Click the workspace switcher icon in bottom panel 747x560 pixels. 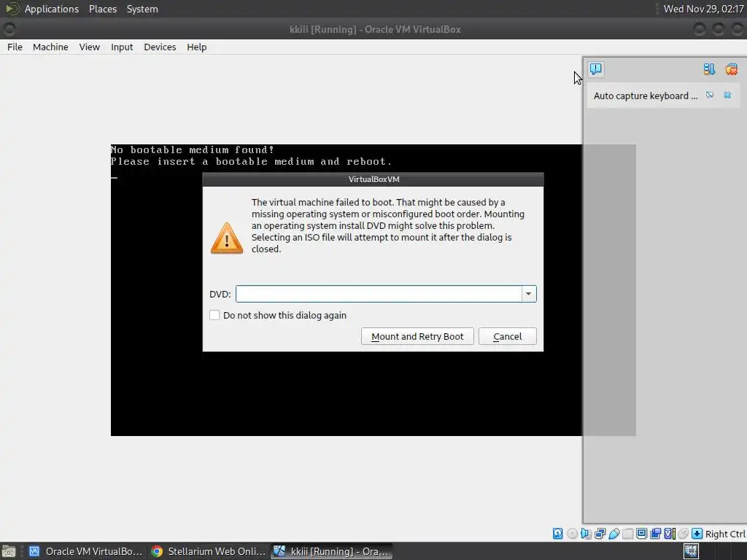coord(691,551)
